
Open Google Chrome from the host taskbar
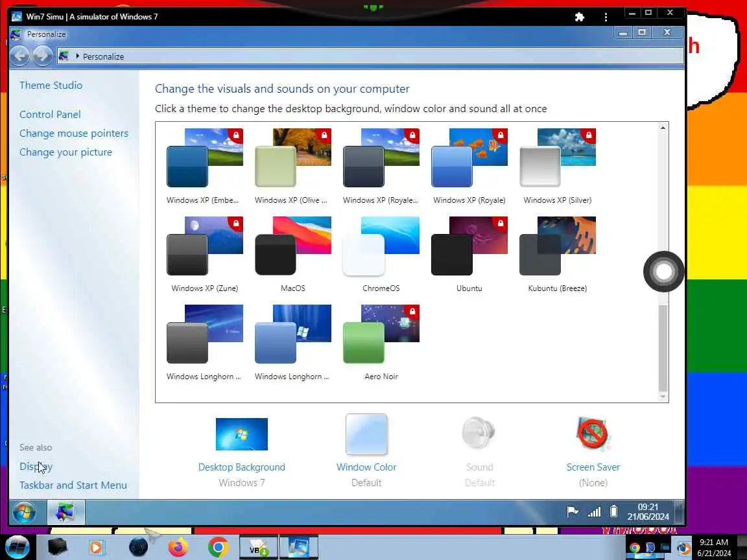coord(218,548)
